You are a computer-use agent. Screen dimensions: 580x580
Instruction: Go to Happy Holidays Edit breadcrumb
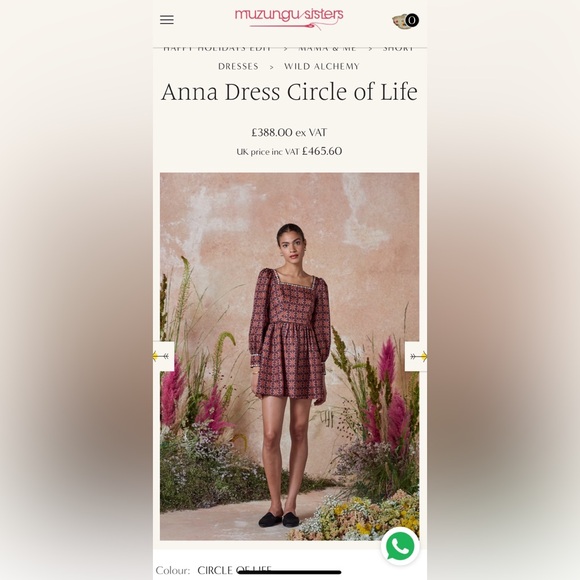click(217, 48)
